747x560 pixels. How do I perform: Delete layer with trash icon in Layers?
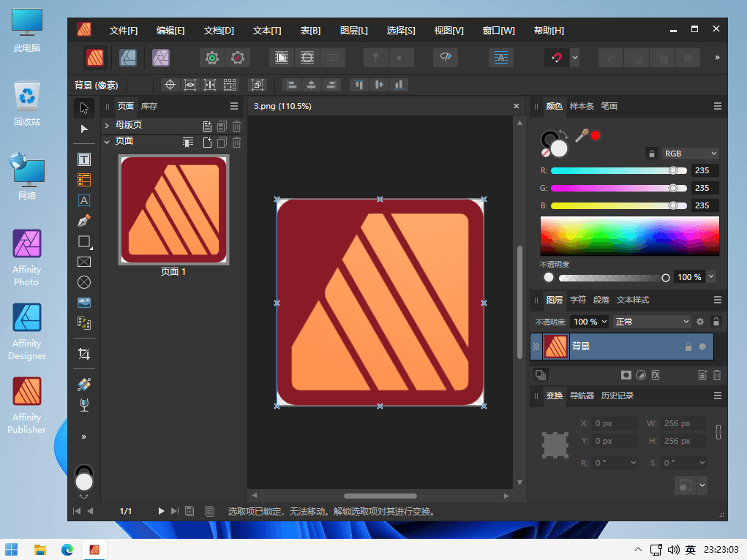(717, 375)
